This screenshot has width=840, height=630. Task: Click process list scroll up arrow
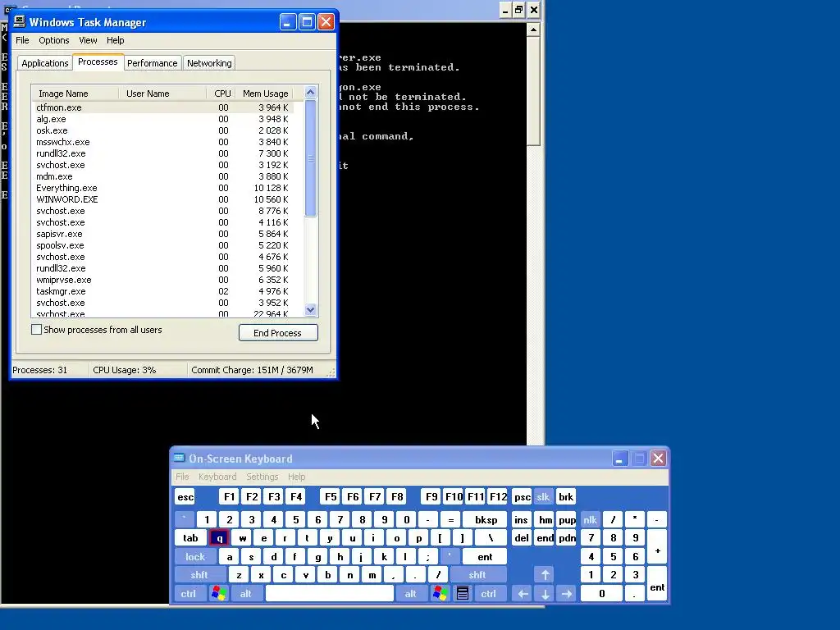[311, 93]
